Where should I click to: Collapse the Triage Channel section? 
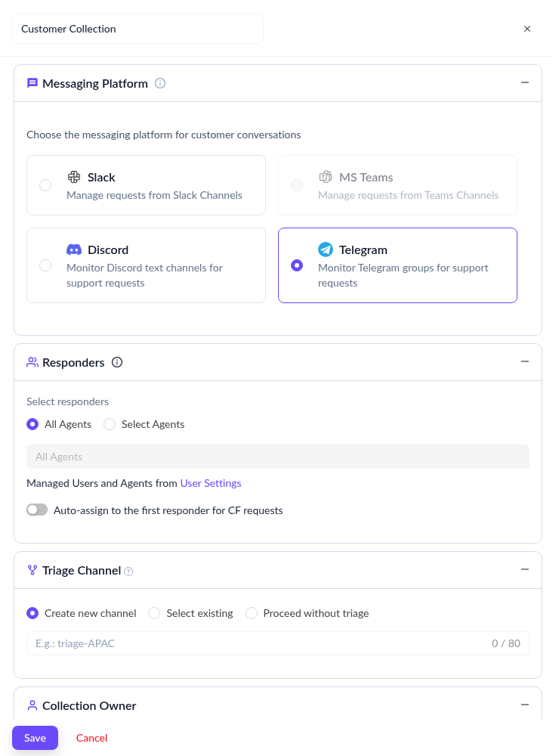[525, 569]
